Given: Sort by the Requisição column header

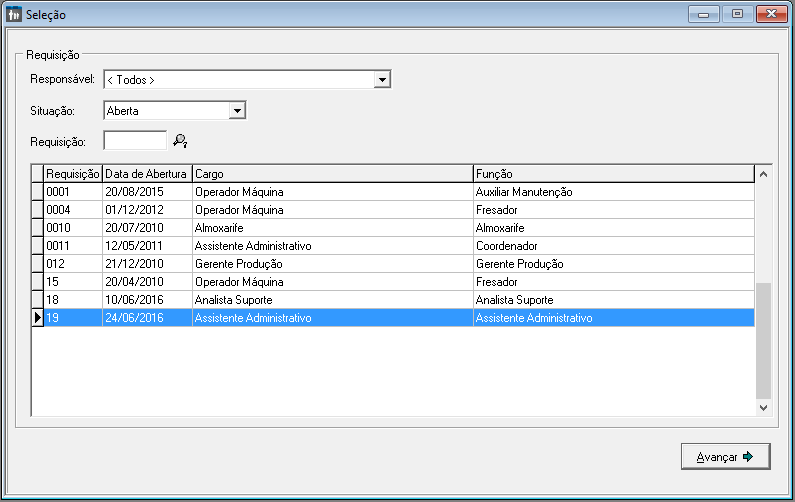Looking at the screenshot, I should [x=72, y=174].
